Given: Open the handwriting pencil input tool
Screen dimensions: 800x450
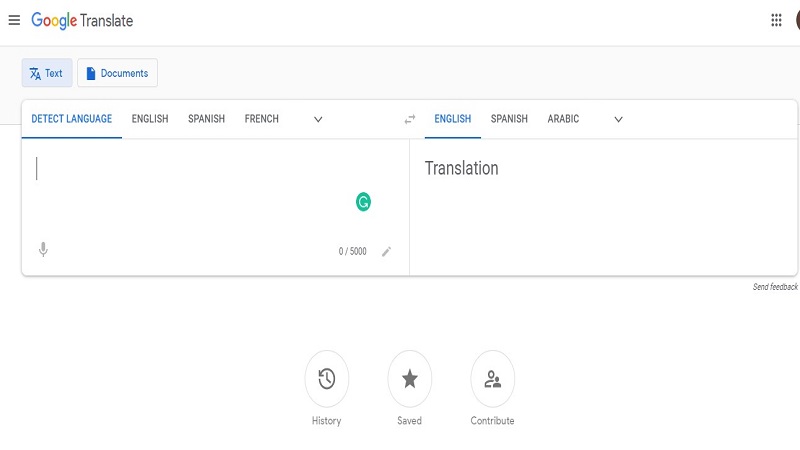Looking at the screenshot, I should tap(387, 252).
